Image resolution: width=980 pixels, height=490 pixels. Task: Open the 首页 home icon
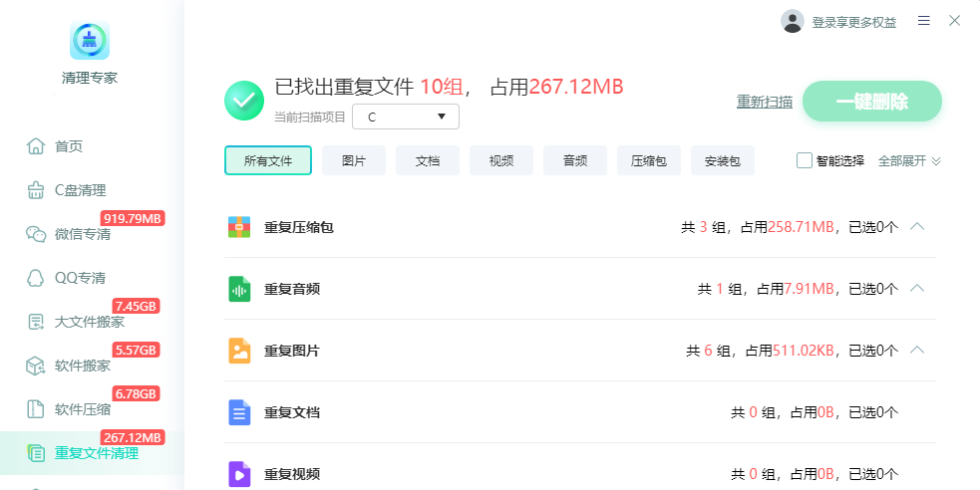(36, 146)
